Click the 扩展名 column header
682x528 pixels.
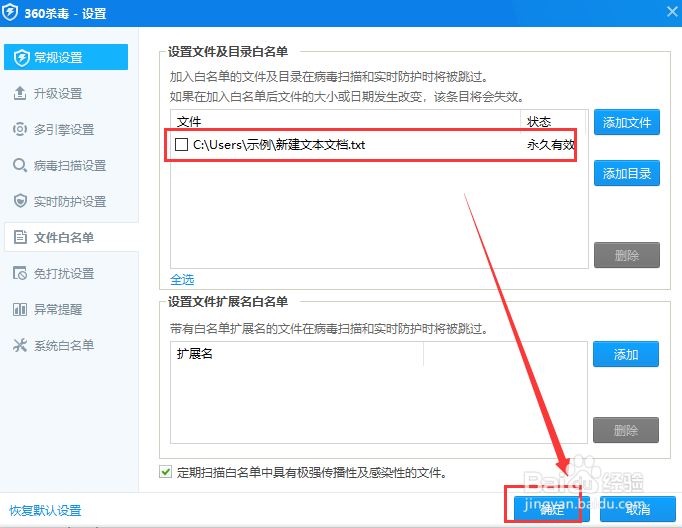coord(297,354)
